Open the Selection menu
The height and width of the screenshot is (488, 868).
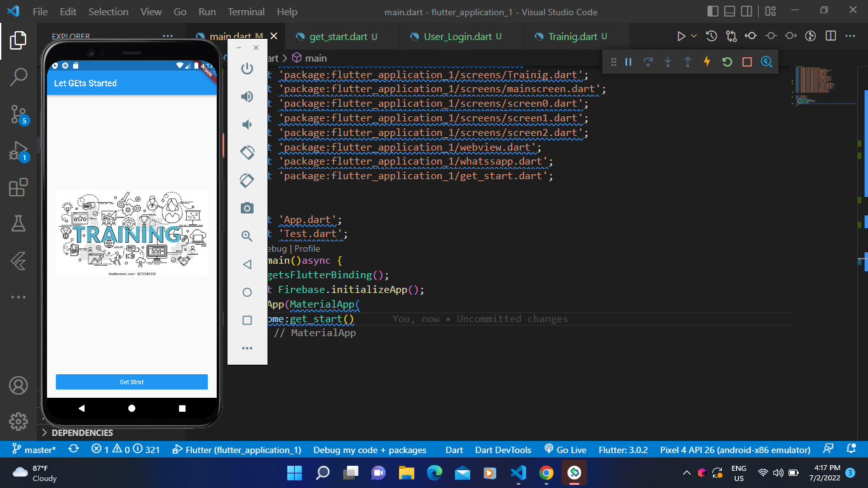click(x=108, y=11)
